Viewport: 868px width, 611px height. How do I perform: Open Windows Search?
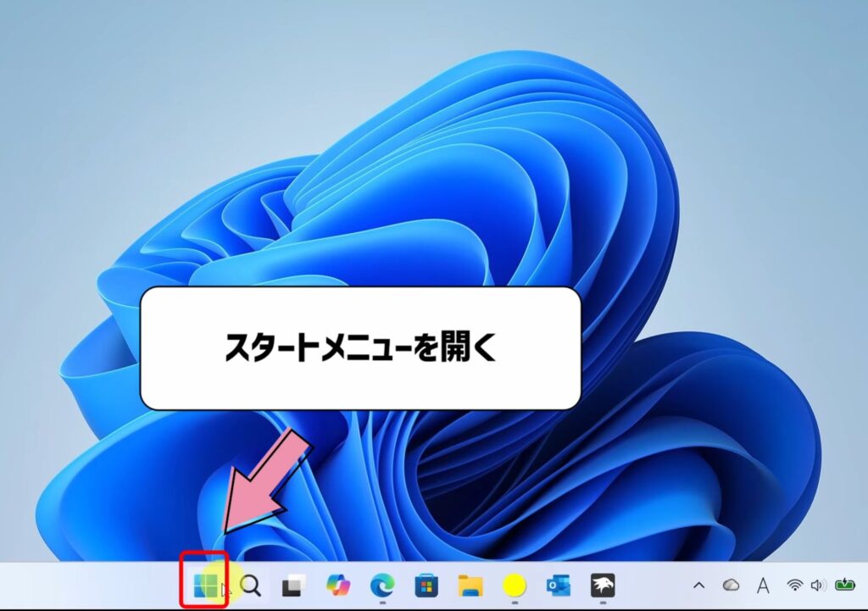point(249,586)
